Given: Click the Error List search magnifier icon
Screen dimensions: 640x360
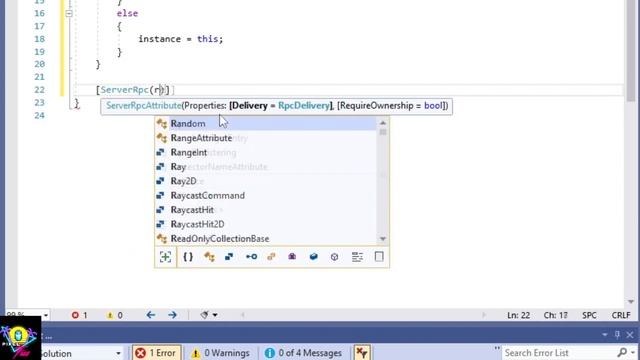Looking at the screenshot, I should [622, 352].
